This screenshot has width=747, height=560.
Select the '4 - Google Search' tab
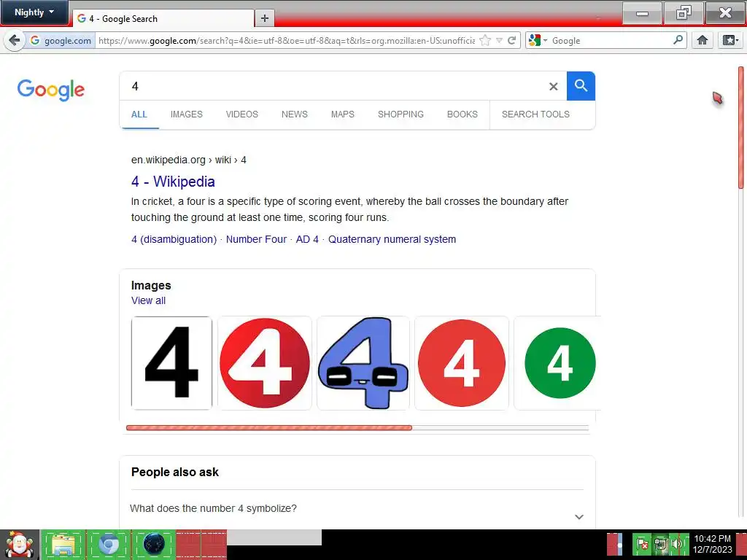[x=163, y=18]
